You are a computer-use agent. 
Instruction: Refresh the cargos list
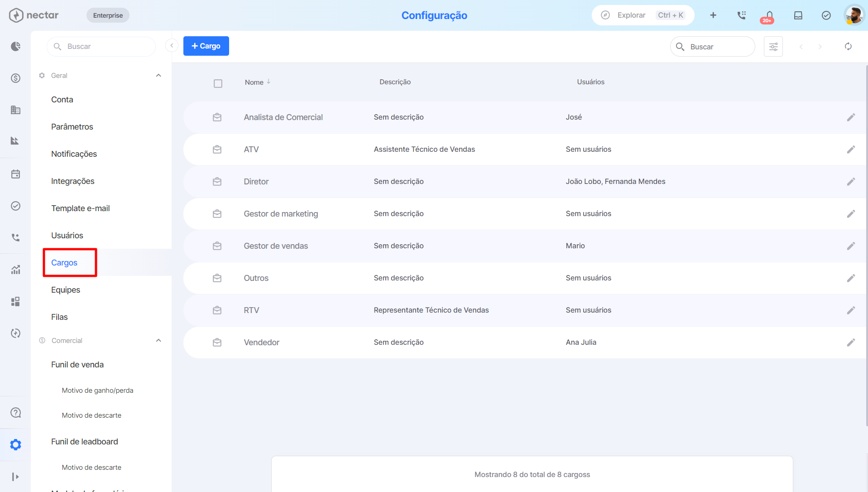pos(848,47)
